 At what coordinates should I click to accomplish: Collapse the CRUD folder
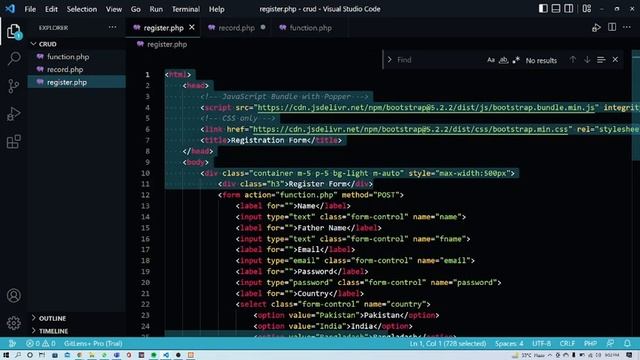76,44
